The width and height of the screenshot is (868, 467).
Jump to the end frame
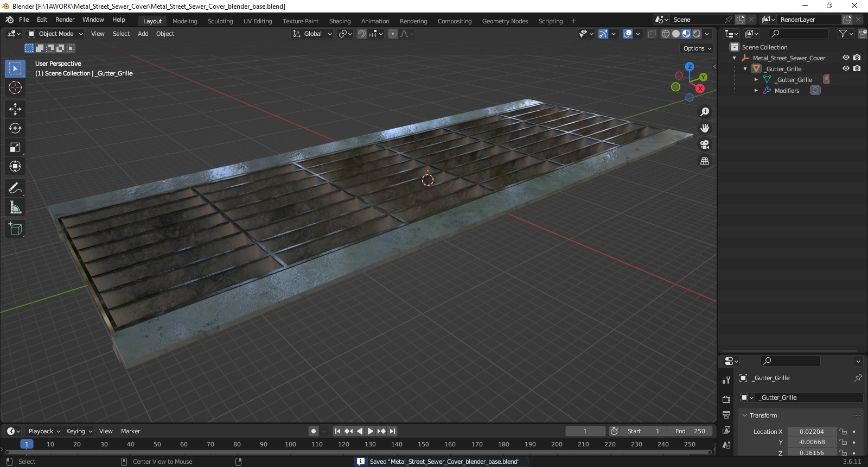[392, 431]
